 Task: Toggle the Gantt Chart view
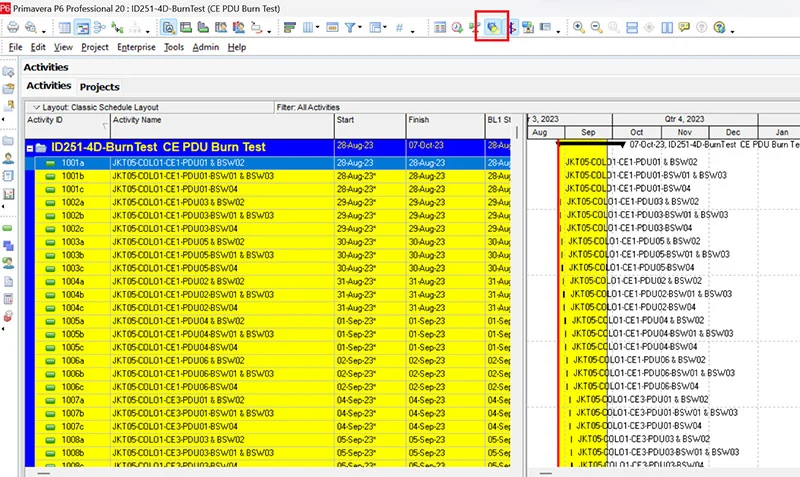(x=82, y=28)
